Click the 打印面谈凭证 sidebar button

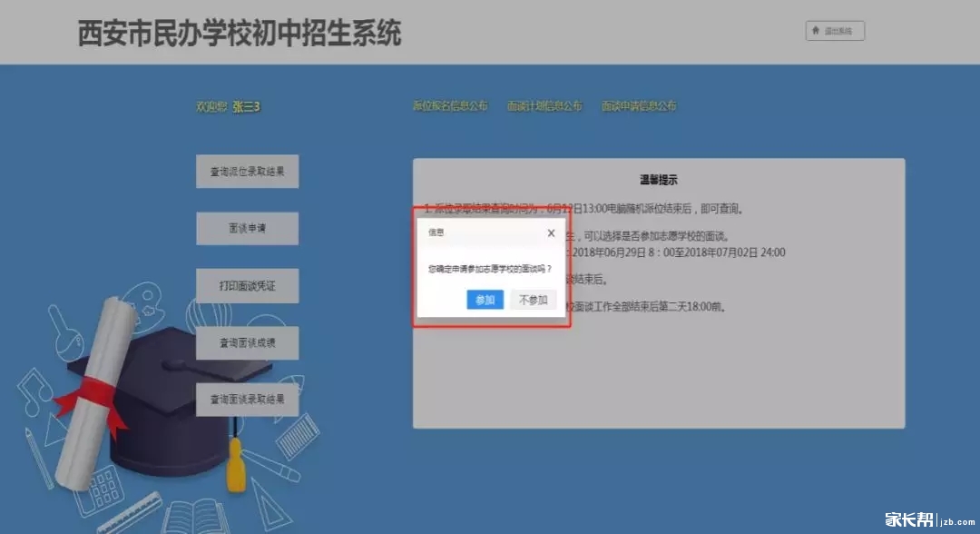(x=247, y=286)
